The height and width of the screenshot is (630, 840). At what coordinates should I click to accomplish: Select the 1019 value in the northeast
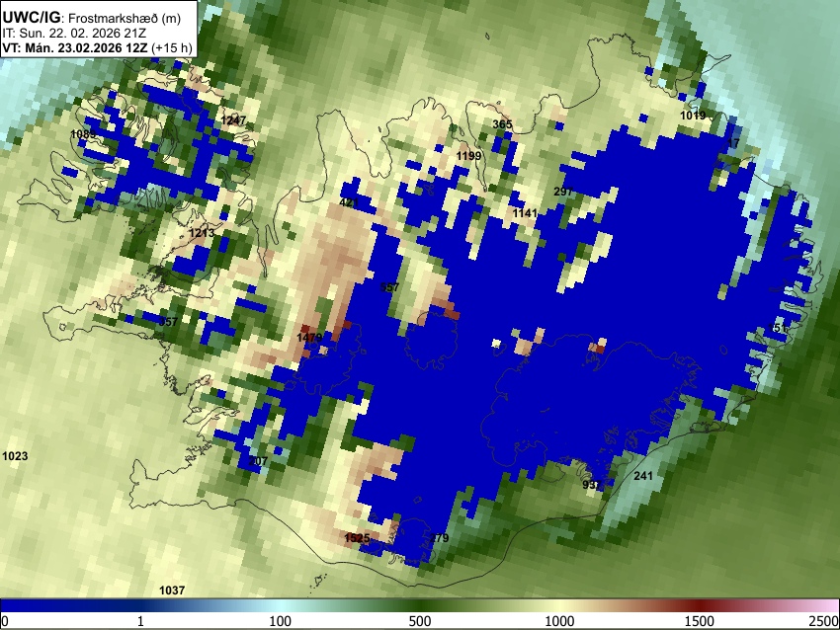point(693,116)
